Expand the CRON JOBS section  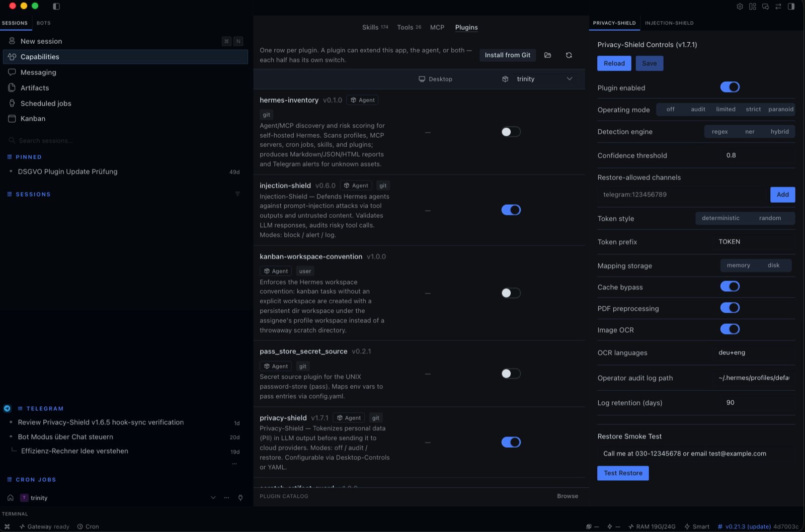(32, 480)
